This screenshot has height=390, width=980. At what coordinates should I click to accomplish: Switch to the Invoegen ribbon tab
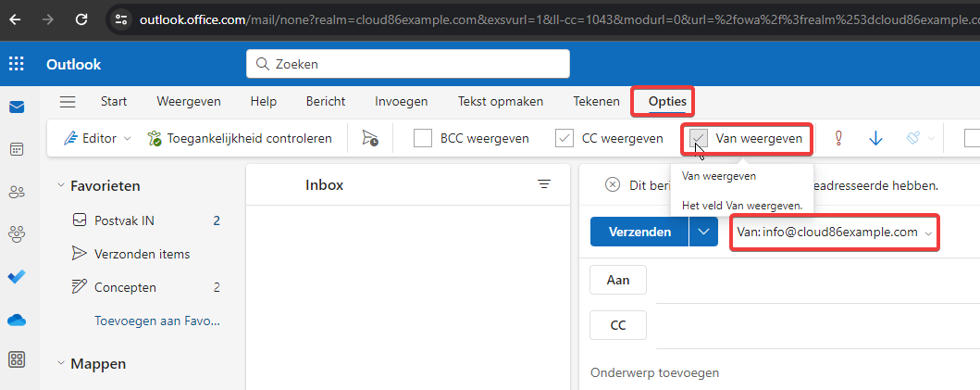coord(401,102)
